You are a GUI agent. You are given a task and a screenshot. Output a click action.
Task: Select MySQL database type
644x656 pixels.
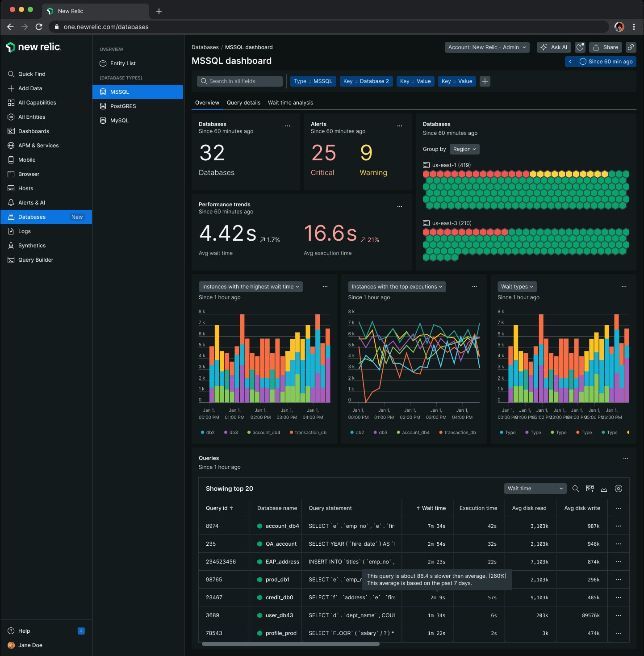click(x=138, y=121)
